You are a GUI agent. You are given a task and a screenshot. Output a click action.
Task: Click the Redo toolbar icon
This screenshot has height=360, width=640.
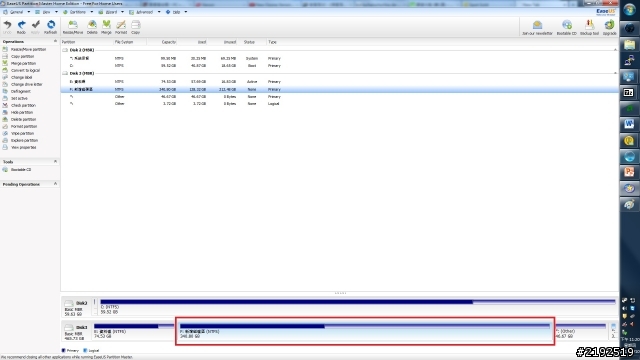point(21,25)
